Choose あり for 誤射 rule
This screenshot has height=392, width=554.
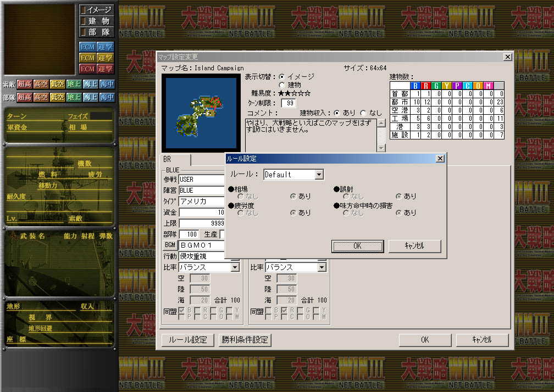click(x=398, y=196)
